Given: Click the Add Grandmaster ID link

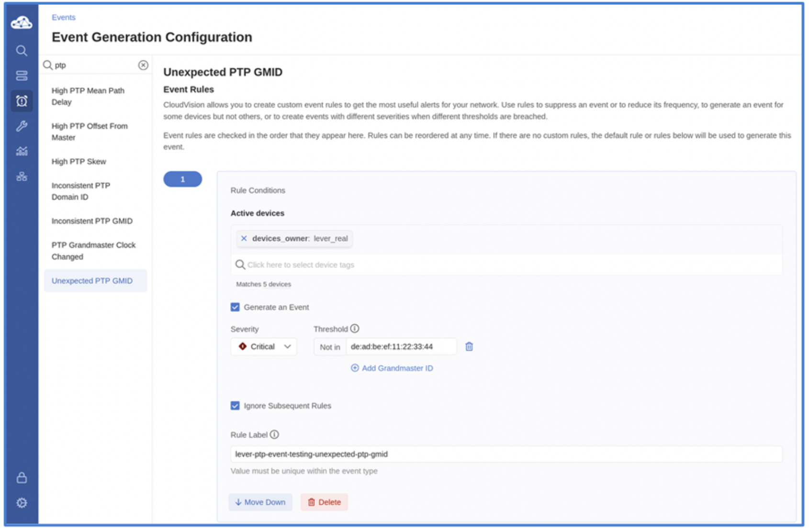Looking at the screenshot, I should click(392, 368).
